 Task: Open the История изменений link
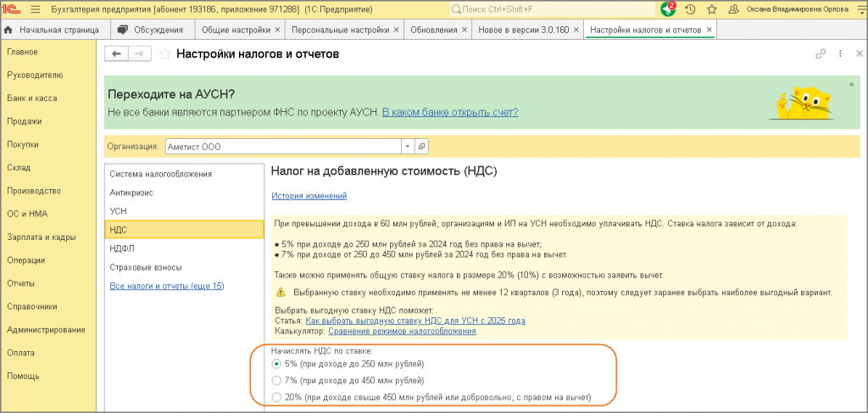click(309, 196)
